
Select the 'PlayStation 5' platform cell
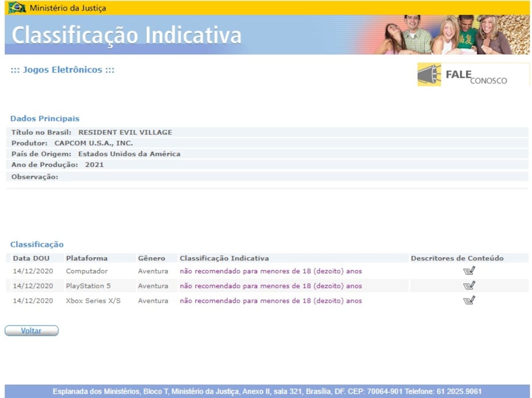[88, 286]
